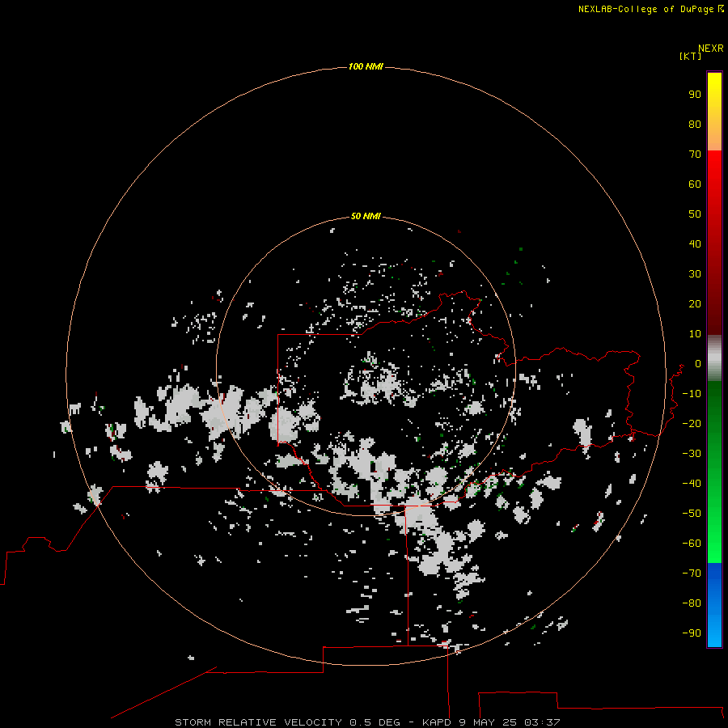Select the positive 70 knot scale label
Screen dimensions: 728x728
(695, 154)
